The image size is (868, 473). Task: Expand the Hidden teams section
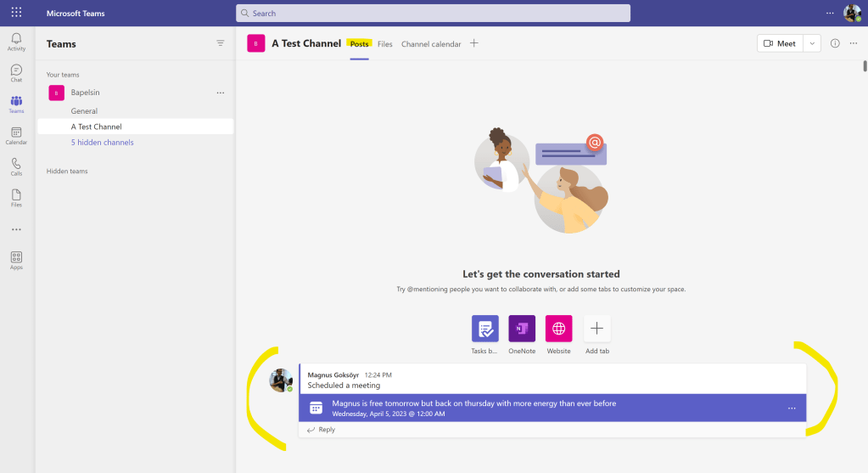67,172
